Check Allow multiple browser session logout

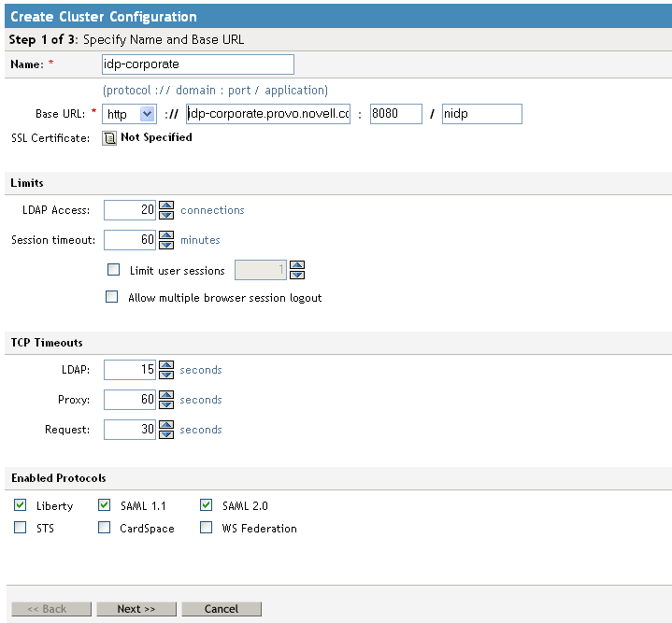click(112, 296)
